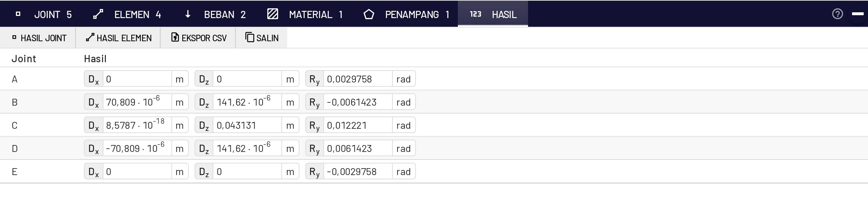This screenshot has height=217, width=868.
Task: Select Ry value 0,0029758 of joint A
Action: tap(358, 79)
